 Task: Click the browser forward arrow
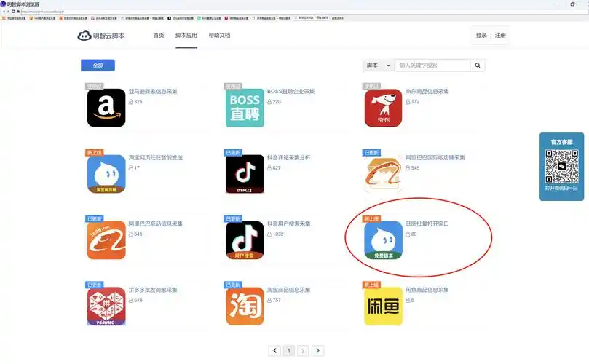(8, 12)
